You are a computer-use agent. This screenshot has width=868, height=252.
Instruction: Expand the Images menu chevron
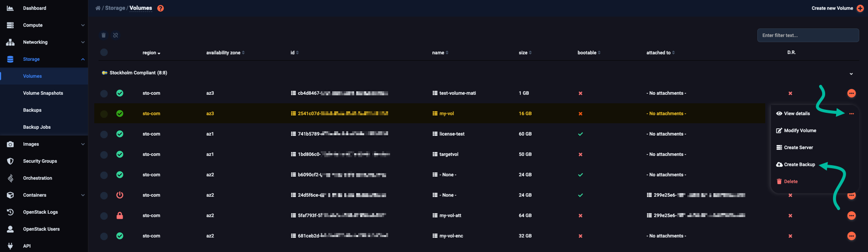[83, 144]
